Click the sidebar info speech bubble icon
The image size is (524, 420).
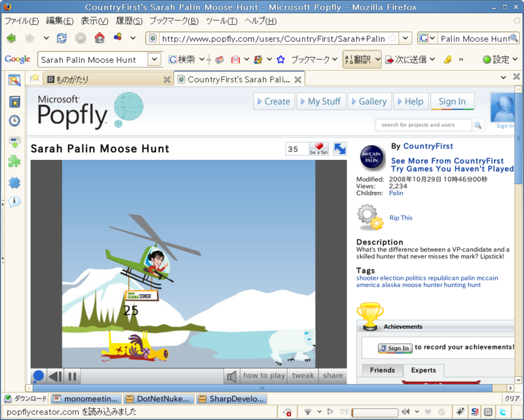pyautogui.click(x=14, y=201)
